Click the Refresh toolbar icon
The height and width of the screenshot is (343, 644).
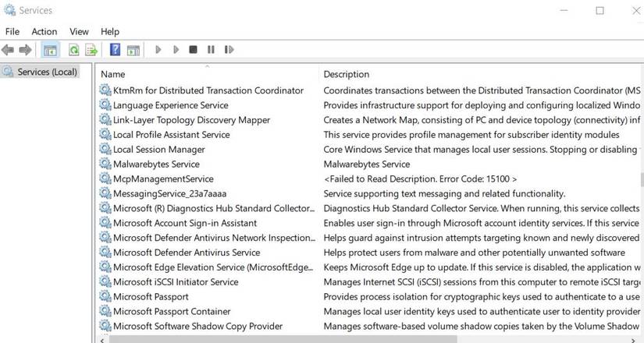tap(73, 50)
